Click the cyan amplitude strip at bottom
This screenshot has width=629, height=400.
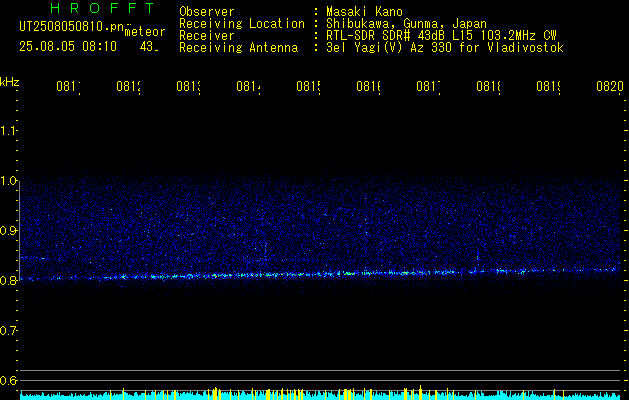321,396
